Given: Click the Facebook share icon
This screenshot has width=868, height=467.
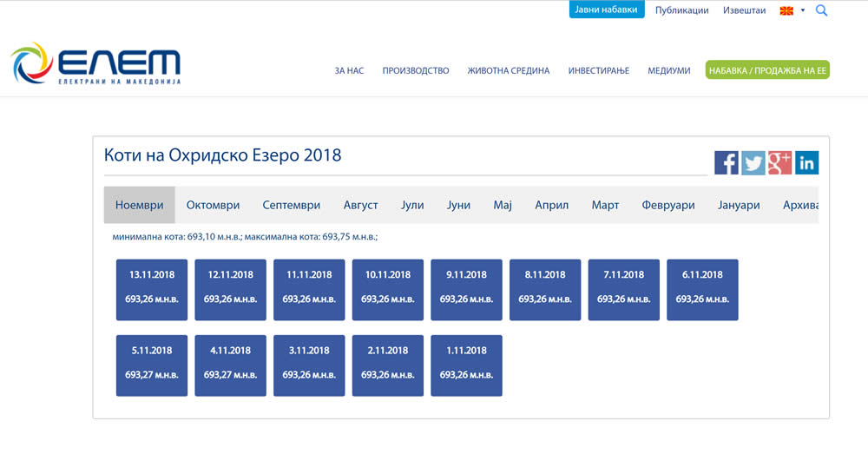Looking at the screenshot, I should (x=726, y=162).
